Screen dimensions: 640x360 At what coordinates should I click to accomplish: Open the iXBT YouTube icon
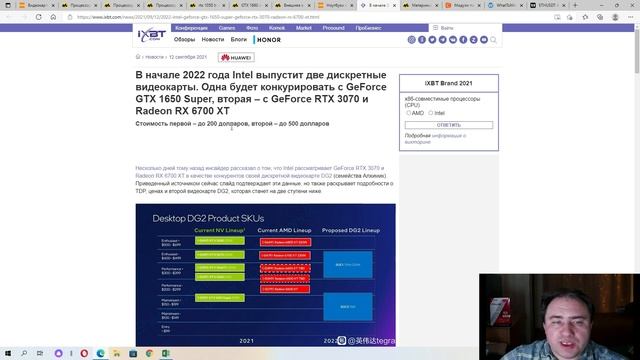coord(484,40)
